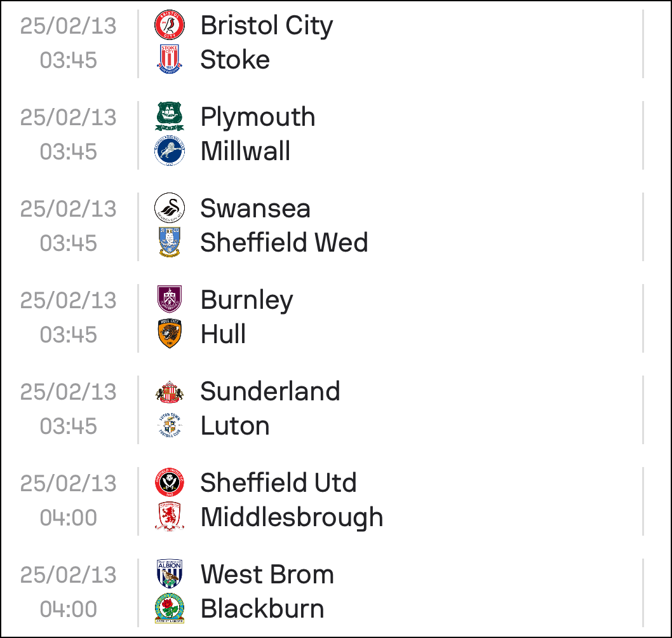This screenshot has width=672, height=638.
Task: Click the West Brom fixture date 25/02/13
Action: click(69, 574)
